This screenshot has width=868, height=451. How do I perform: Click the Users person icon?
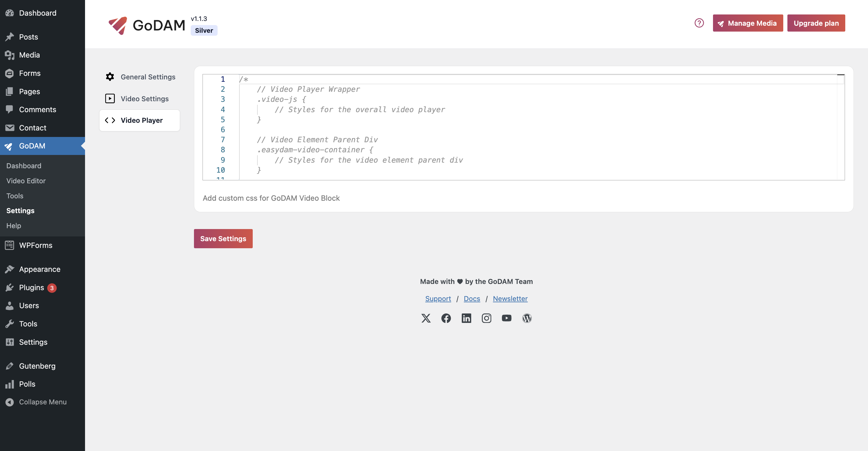click(10, 305)
